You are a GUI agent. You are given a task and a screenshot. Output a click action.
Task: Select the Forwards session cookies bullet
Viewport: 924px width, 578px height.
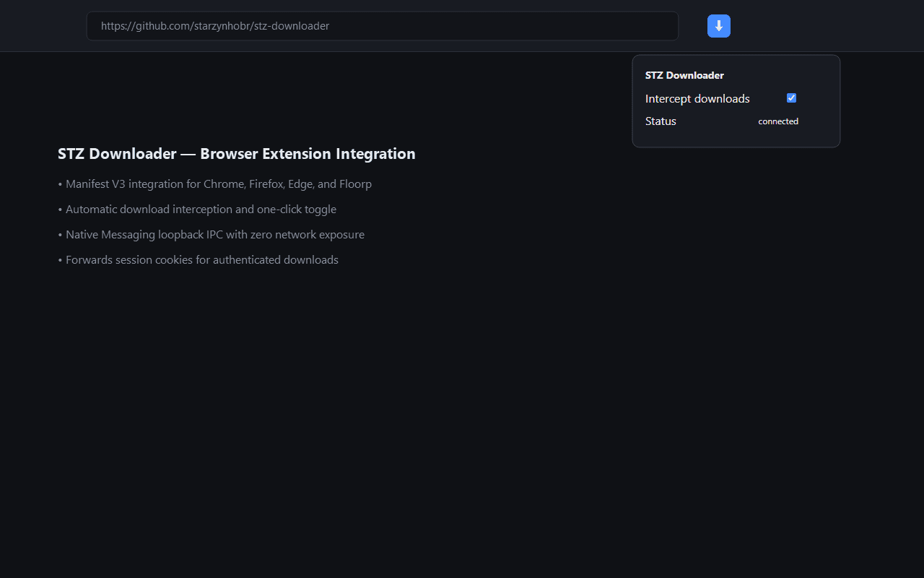coord(199,260)
